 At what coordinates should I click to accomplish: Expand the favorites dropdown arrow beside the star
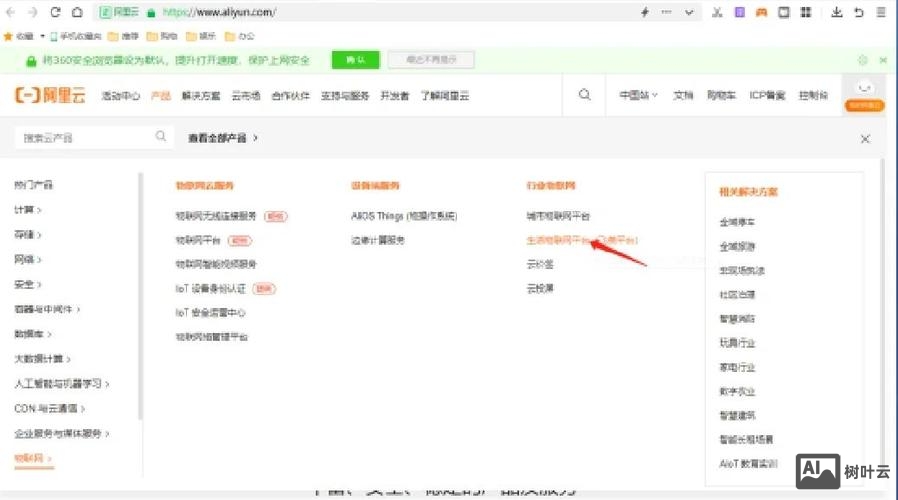click(x=42, y=36)
